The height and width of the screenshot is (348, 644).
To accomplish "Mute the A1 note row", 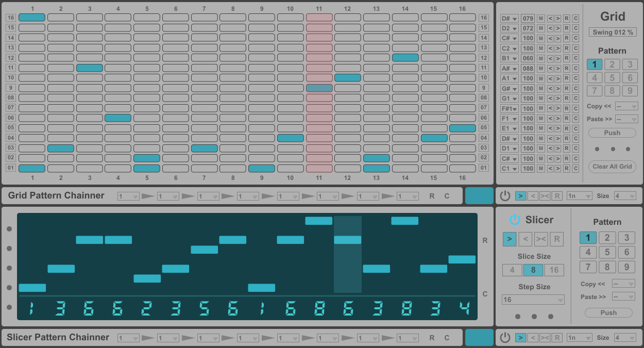I will coord(541,78).
